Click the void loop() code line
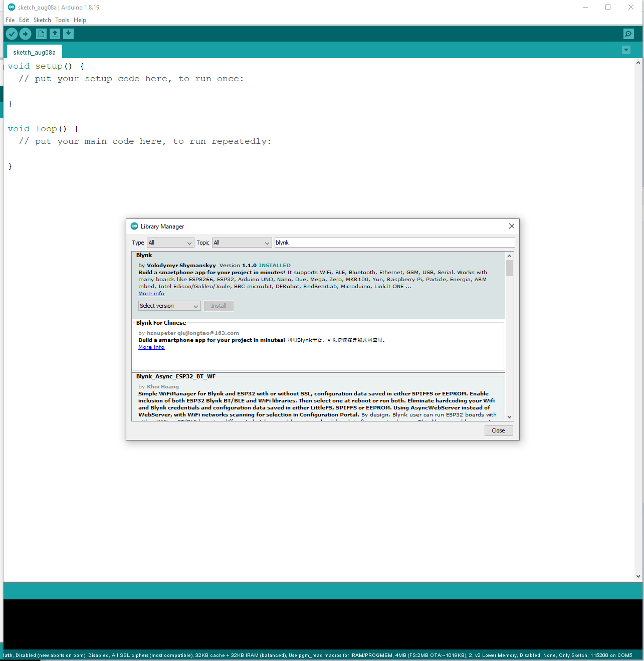 [43, 129]
